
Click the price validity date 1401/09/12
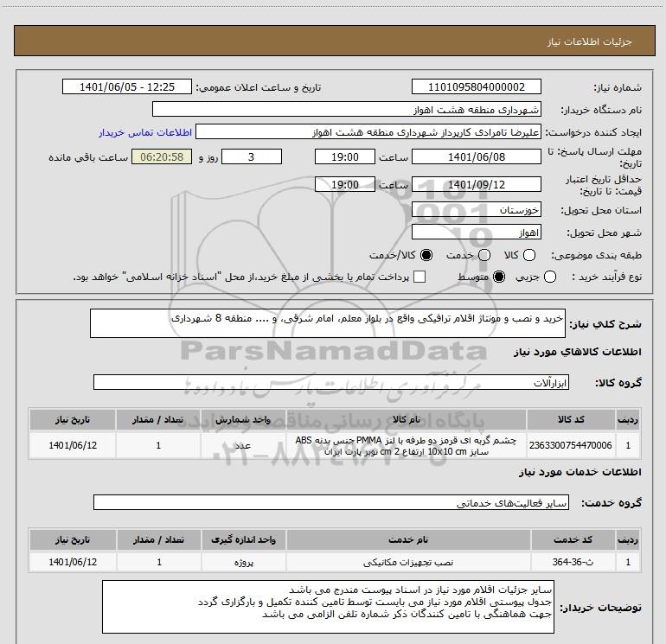coord(476,185)
